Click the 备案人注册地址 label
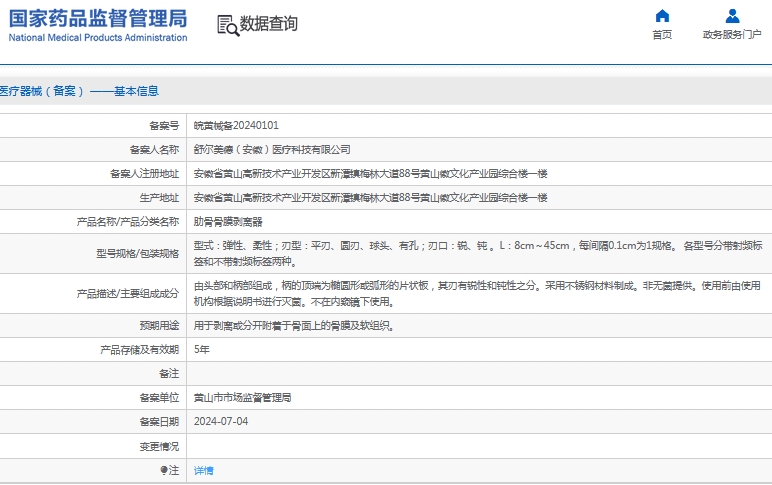772x485 pixels. tap(144, 174)
